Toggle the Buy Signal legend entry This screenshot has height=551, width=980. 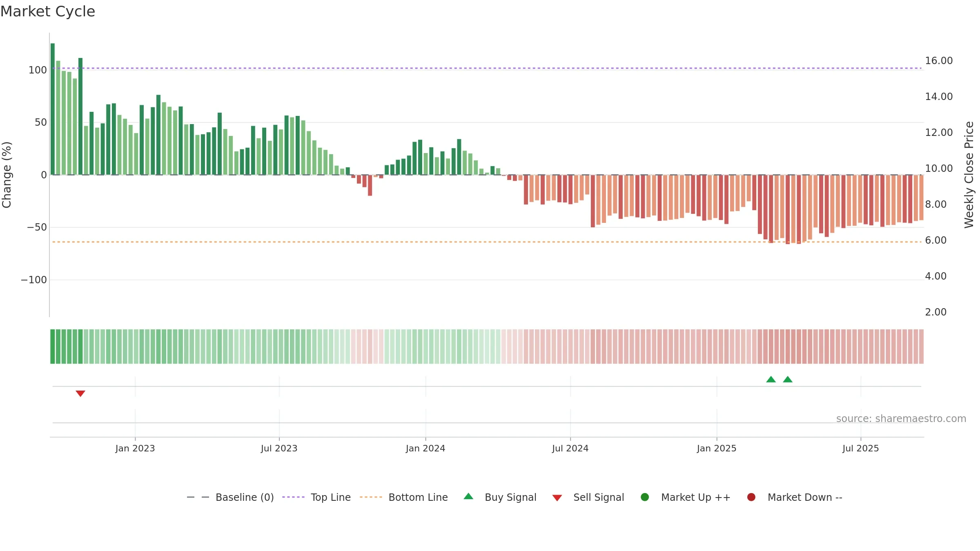point(500,497)
